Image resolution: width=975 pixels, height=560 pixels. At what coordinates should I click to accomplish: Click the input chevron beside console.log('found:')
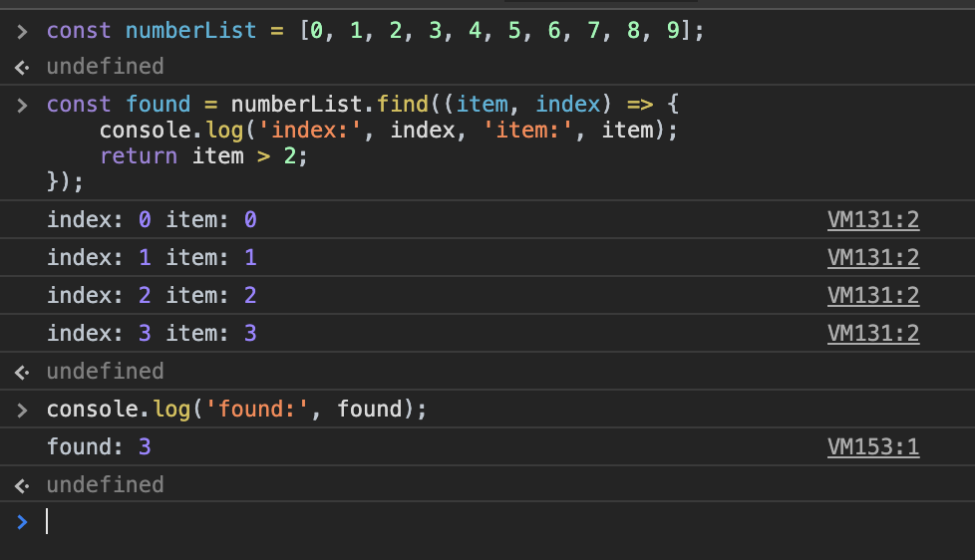point(22,411)
